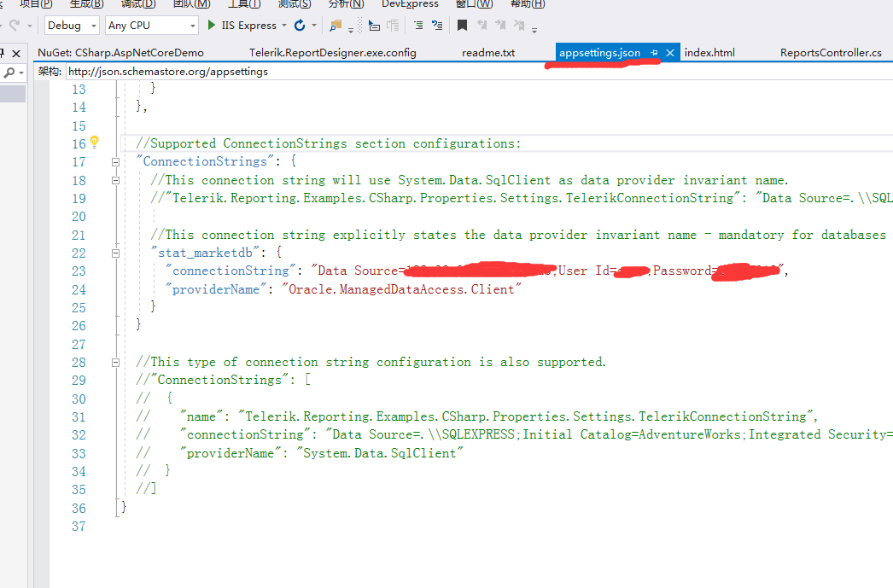Open the 分析(N) menu

(347, 4)
